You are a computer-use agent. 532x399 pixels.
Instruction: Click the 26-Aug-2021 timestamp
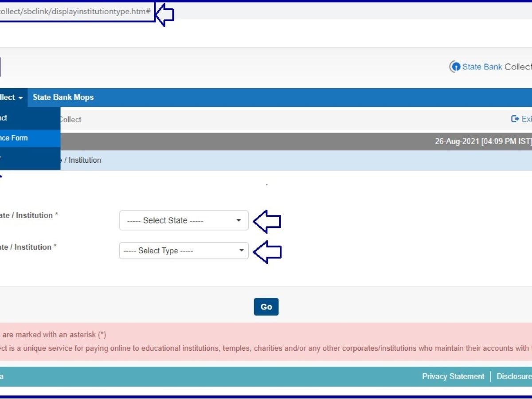click(x=482, y=142)
